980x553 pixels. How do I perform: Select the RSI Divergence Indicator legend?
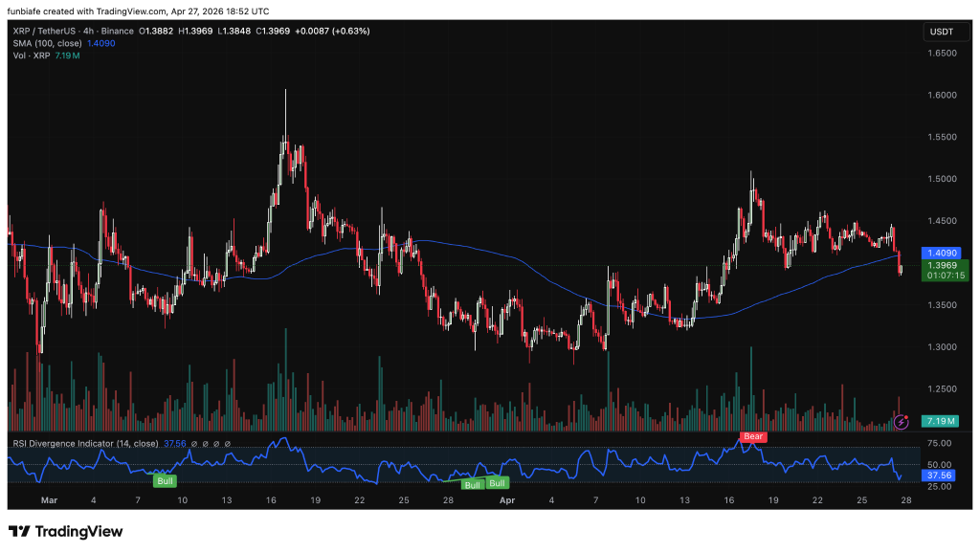coord(84,443)
